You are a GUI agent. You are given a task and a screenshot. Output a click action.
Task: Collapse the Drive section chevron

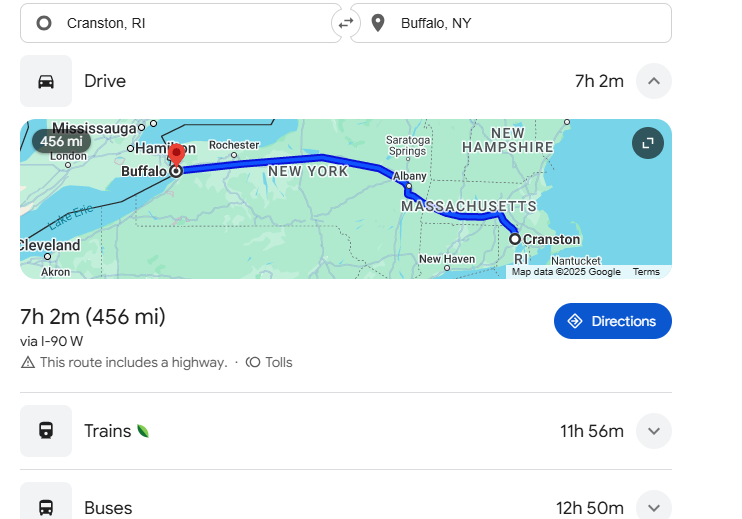click(653, 81)
